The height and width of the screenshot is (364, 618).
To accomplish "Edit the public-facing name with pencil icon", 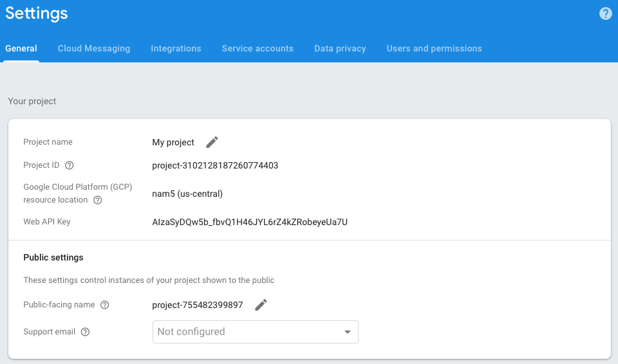I will click(x=261, y=305).
